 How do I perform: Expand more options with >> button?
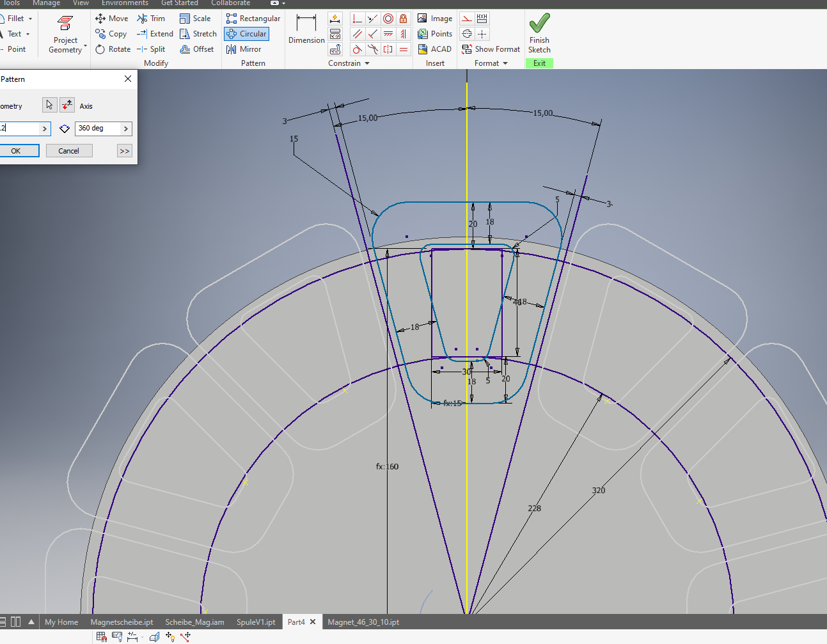pyautogui.click(x=124, y=151)
